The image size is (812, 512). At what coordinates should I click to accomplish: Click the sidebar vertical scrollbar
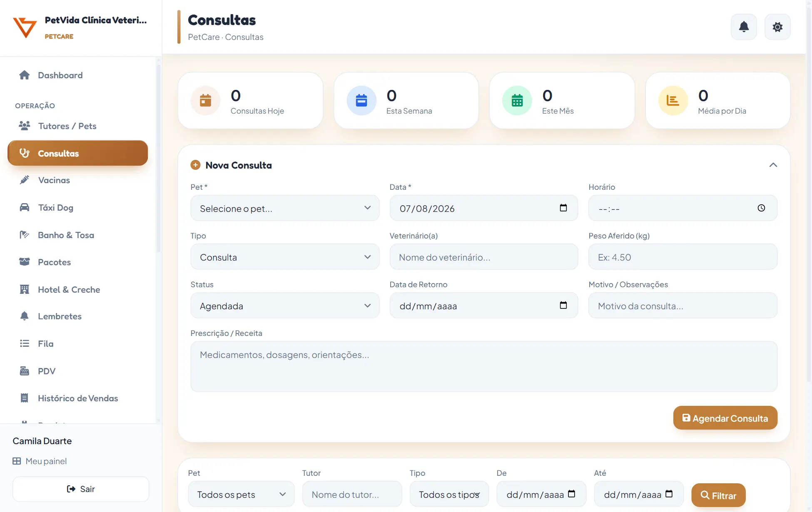(x=158, y=158)
